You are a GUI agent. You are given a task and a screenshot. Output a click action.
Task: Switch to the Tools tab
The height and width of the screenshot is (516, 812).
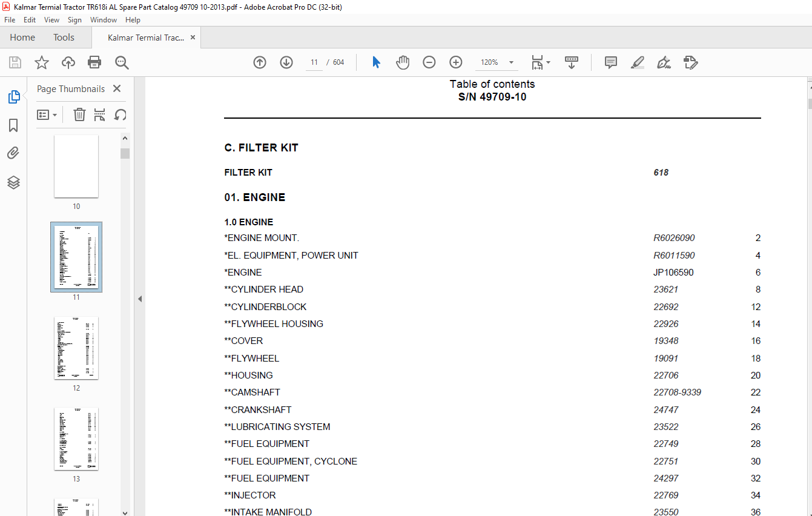coord(64,38)
